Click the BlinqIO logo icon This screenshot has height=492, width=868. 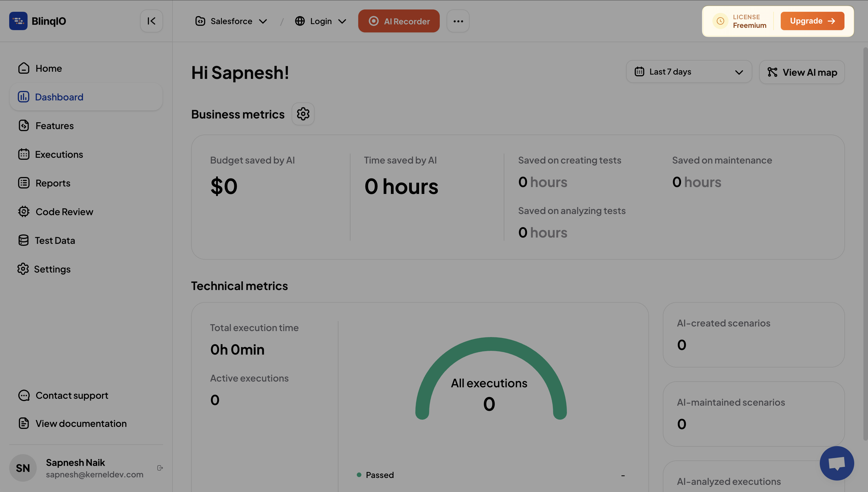tap(18, 21)
